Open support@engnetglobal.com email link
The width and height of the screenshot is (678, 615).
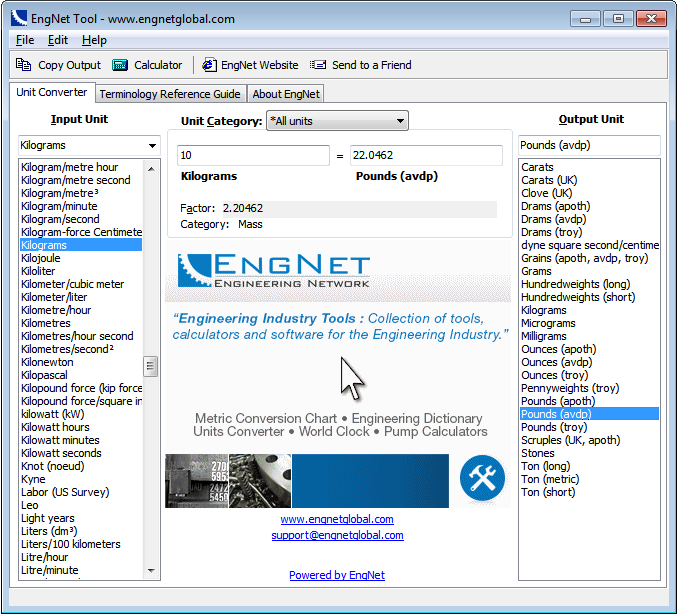coord(337,535)
